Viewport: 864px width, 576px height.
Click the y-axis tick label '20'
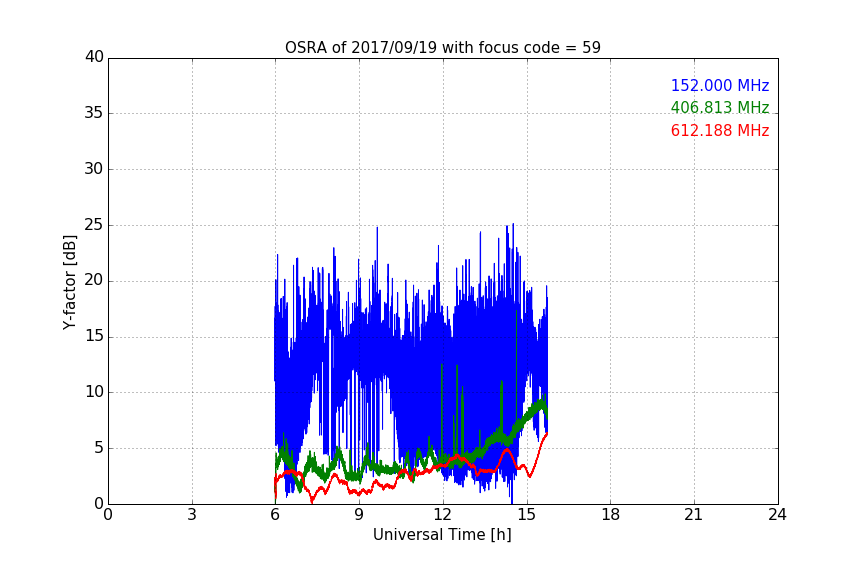[x=94, y=280]
